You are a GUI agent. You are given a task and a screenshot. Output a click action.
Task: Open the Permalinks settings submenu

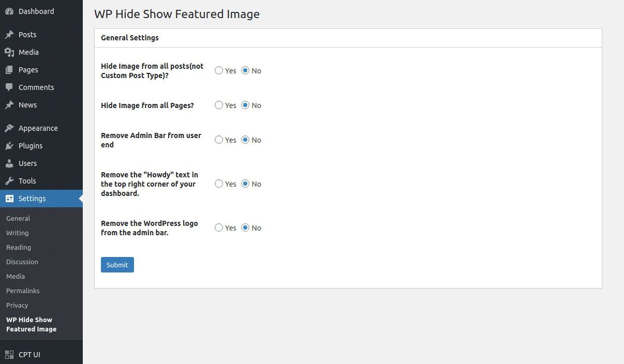tap(23, 291)
